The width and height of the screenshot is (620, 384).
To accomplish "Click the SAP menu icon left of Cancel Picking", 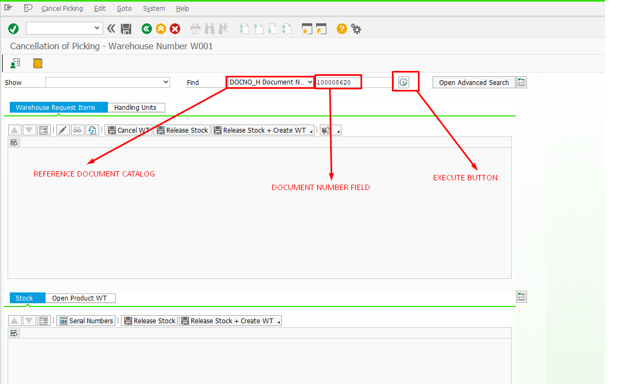I will pyautogui.click(x=8, y=8).
